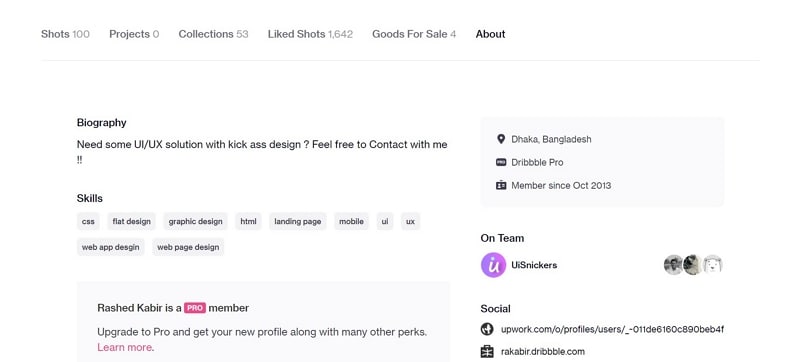Click the Dhaka, Bangladesh location text

click(552, 139)
